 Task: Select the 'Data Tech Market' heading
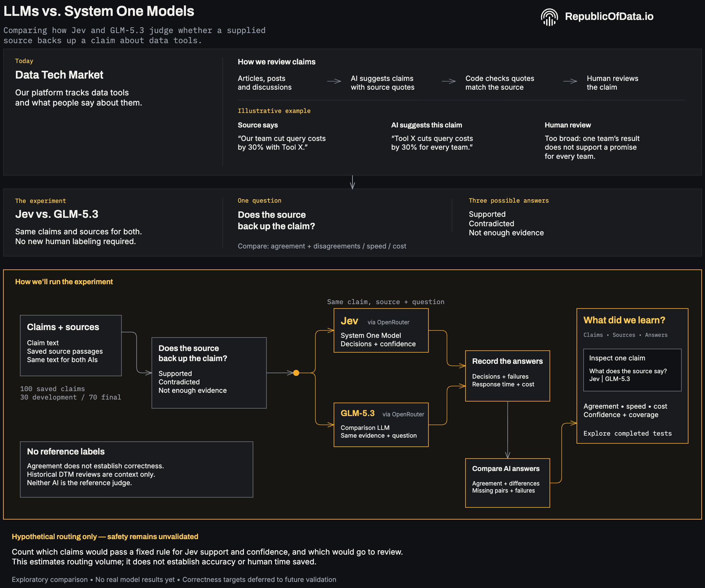[59, 75]
